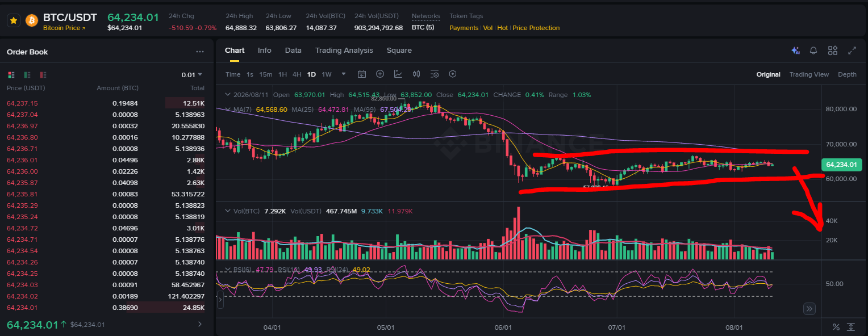Image resolution: width=868 pixels, height=336 pixels.
Task: Select the 1H chart interval
Action: (282, 74)
